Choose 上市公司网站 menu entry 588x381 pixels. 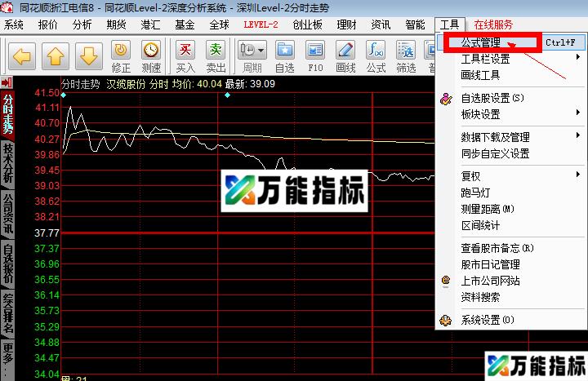pyautogui.click(x=510, y=281)
